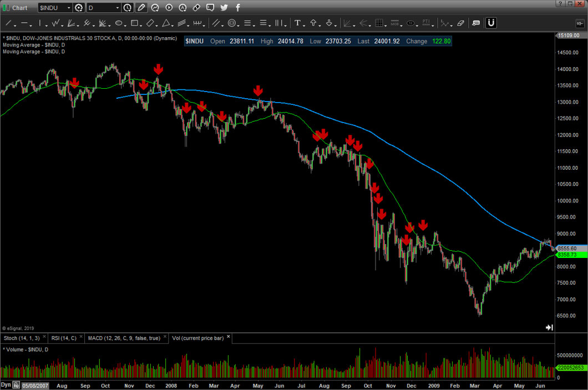
Task: Click the 05/08/2007 date field
Action: coord(36,386)
